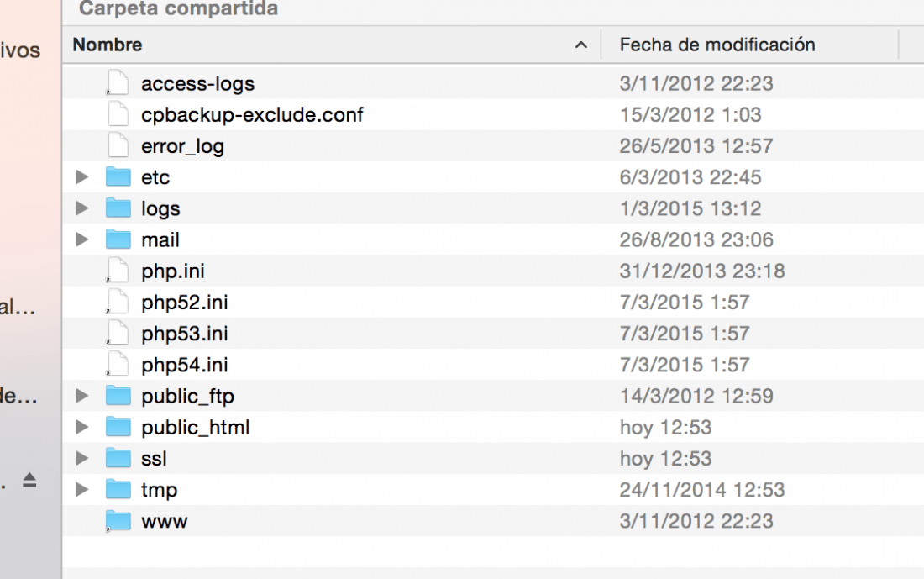This screenshot has width=924, height=579.
Task: Select the php52.ini file row
Action: point(493,302)
